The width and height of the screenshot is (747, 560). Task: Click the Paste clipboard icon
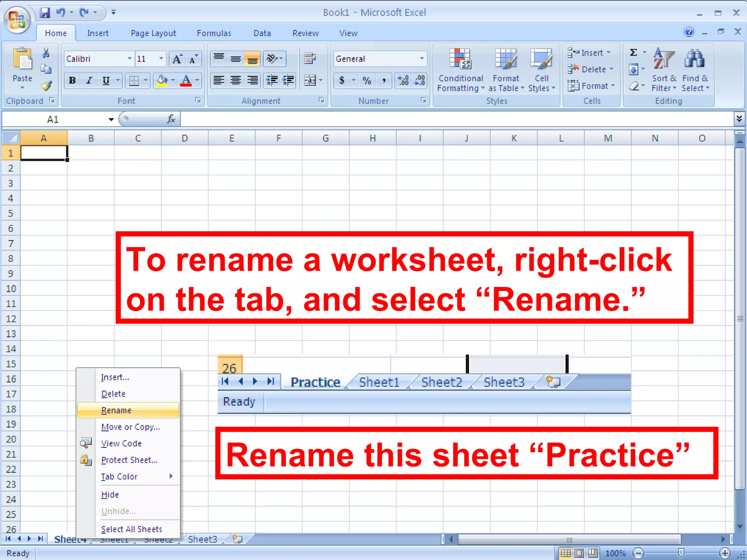coord(23,59)
